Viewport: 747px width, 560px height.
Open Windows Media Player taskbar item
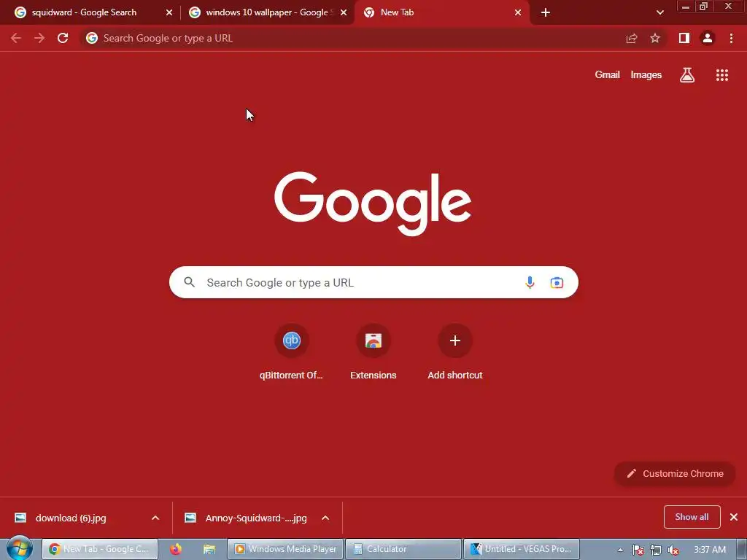point(285,549)
